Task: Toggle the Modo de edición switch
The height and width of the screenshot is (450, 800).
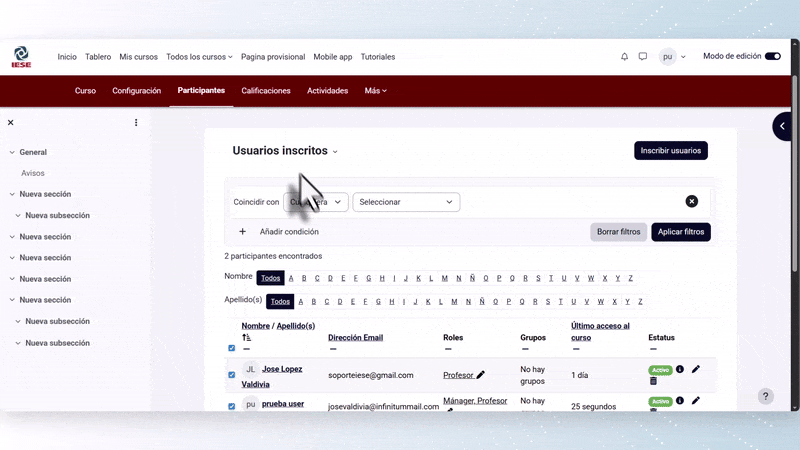Action: (x=772, y=57)
